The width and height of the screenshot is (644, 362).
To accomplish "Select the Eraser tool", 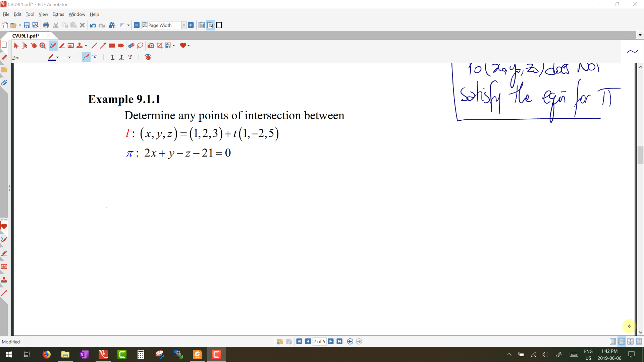I will (131, 46).
